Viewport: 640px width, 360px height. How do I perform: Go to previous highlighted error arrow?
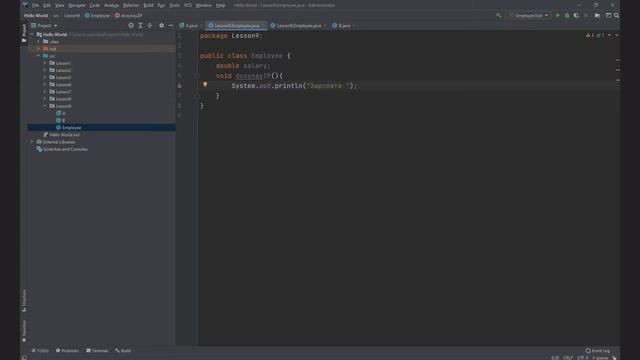pos(609,36)
